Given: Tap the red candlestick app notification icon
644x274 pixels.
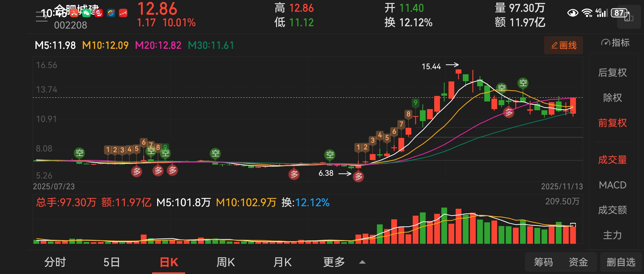Looking at the screenshot, I should [123, 13].
